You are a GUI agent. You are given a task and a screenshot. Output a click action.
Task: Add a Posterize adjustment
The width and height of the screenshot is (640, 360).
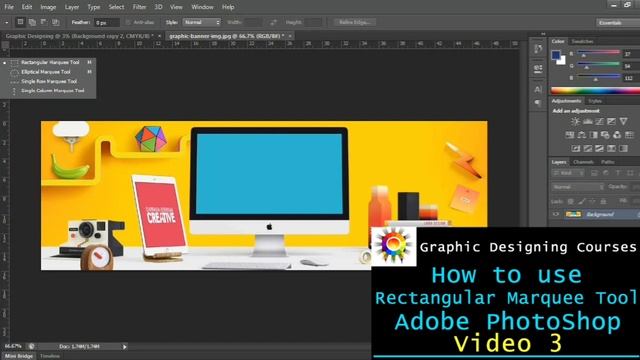pyautogui.click(x=587, y=148)
